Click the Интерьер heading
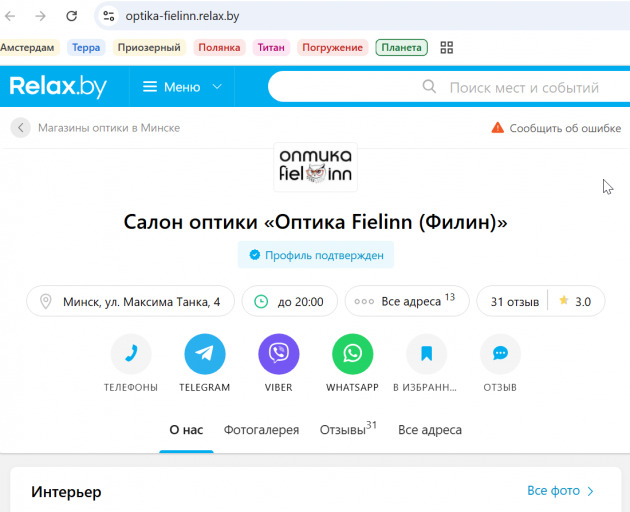This screenshot has height=512, width=630. 66,492
